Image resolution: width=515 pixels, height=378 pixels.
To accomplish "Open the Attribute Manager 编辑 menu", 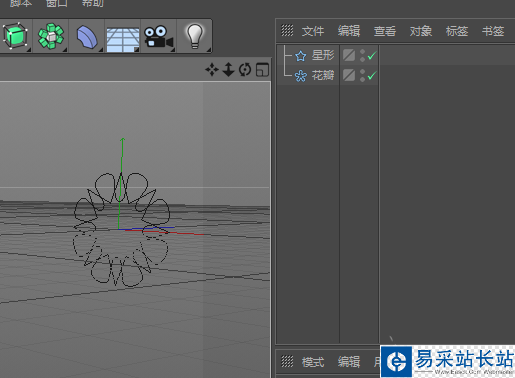I will click(x=349, y=362).
